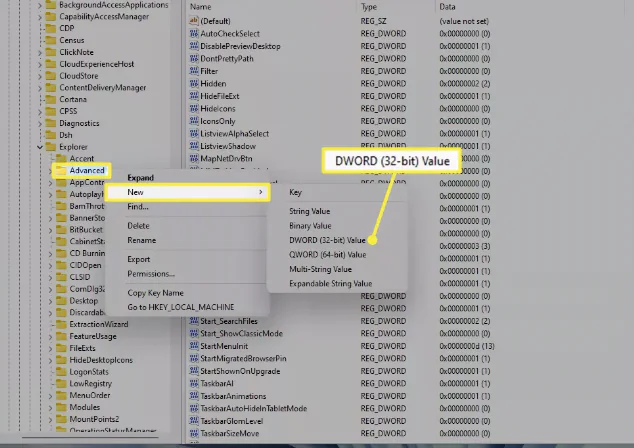Click the Diagnostics folder icon
Viewport: 634px width, 448px height.
click(x=51, y=123)
